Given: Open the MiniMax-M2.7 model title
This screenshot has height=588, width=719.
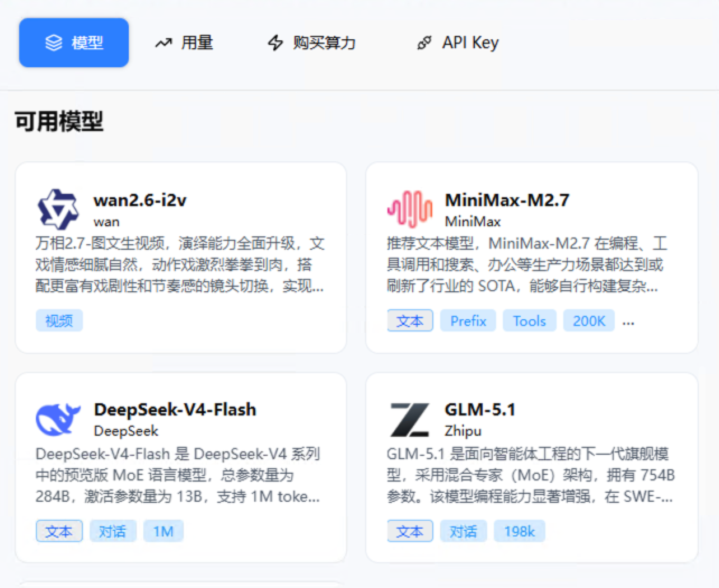Looking at the screenshot, I should (507, 200).
